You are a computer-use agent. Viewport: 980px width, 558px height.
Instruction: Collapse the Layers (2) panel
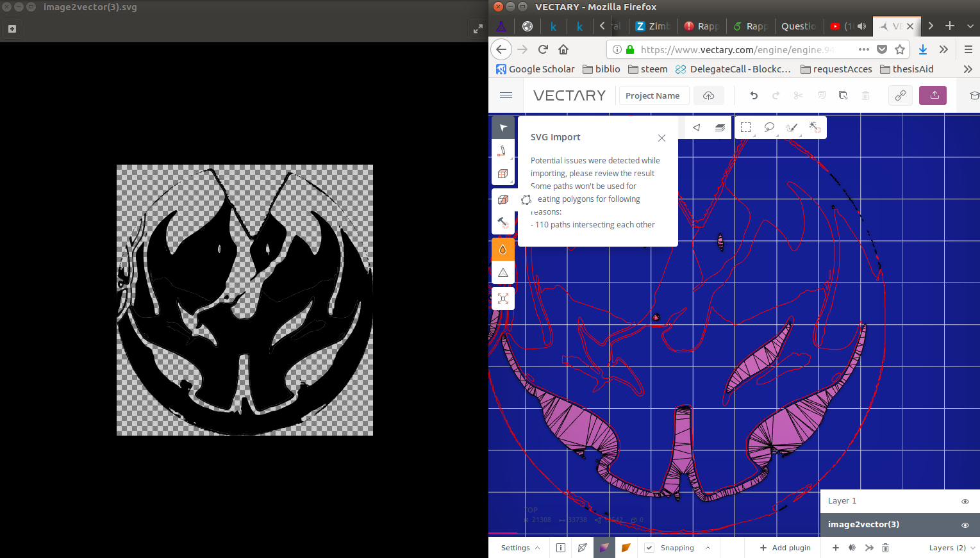point(952,548)
